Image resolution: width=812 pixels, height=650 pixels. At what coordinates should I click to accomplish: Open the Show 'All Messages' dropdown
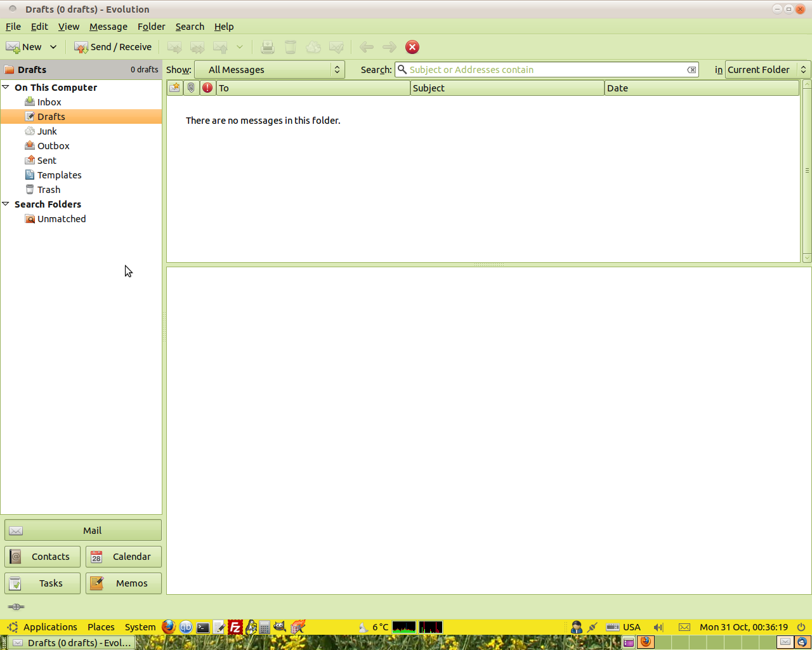[270, 70]
